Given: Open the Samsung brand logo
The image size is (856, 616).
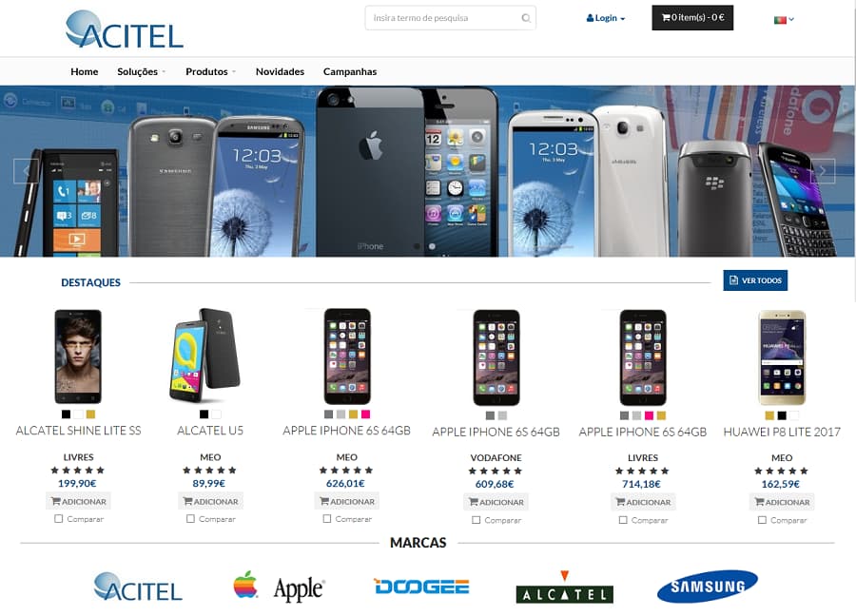Looking at the screenshot, I should 707,587.
